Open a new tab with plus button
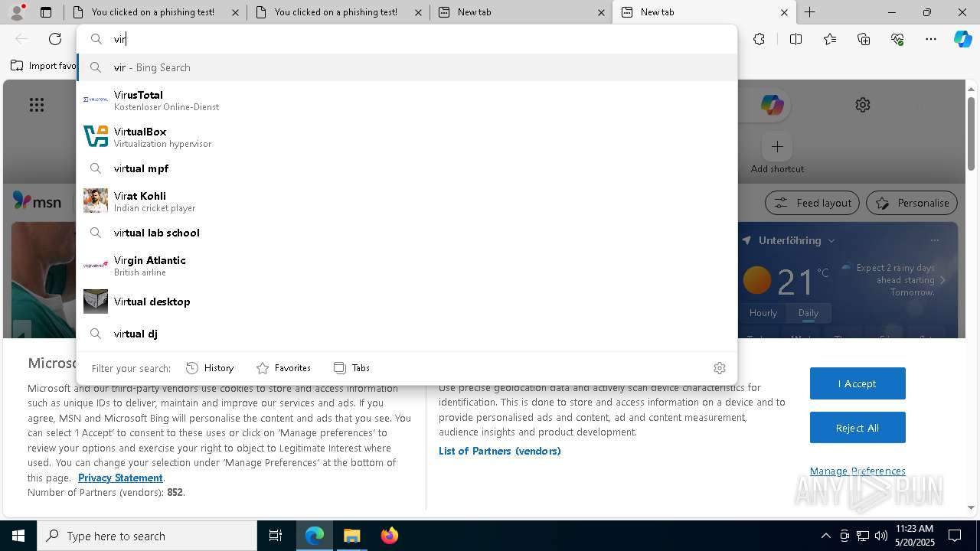 click(809, 12)
